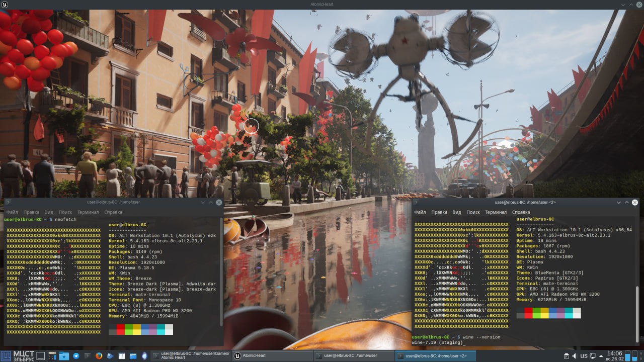Click the circular crosshair in the game view
The width and height of the screenshot is (644, 362).
pos(251,126)
